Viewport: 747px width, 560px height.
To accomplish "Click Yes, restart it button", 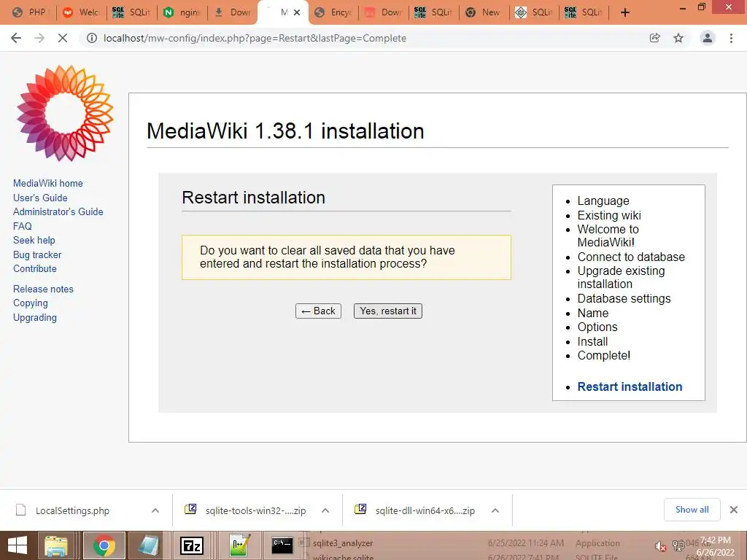I will (388, 311).
